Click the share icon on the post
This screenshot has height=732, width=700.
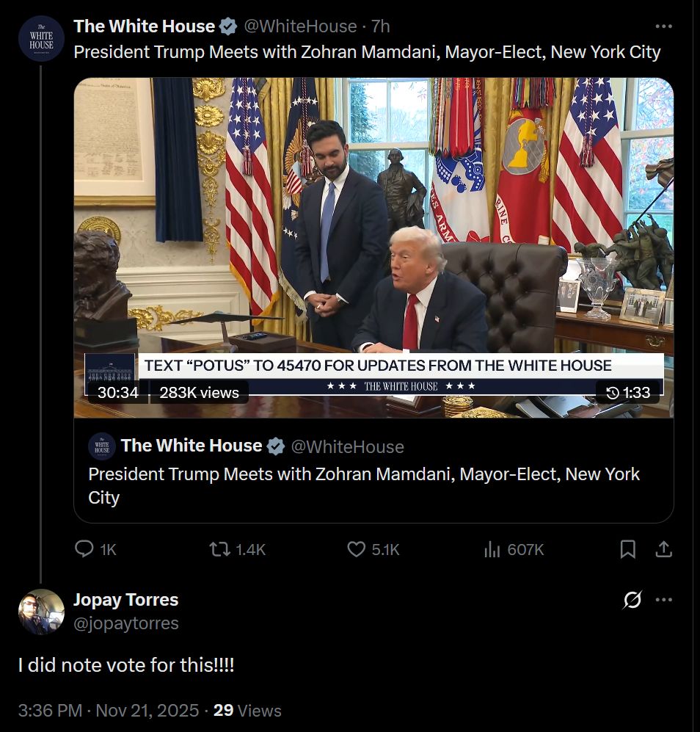(x=663, y=548)
